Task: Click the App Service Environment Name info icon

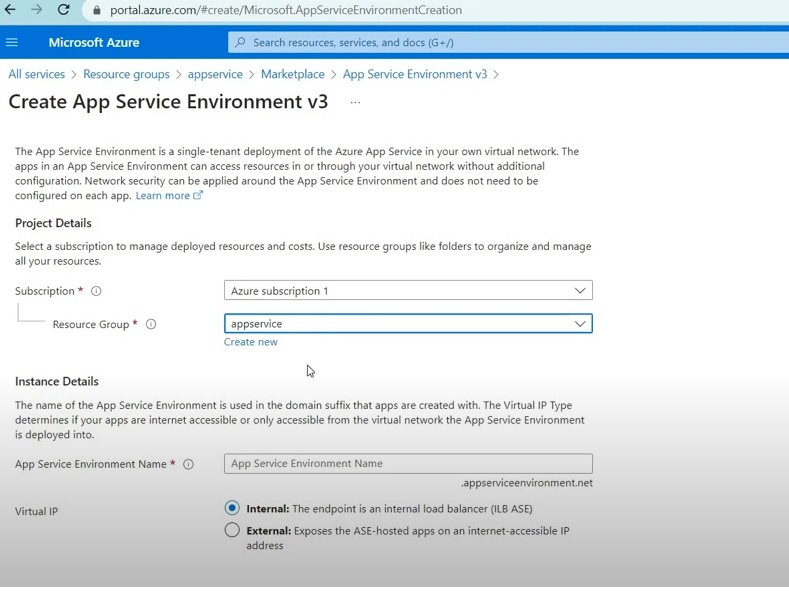Action: coord(188,464)
